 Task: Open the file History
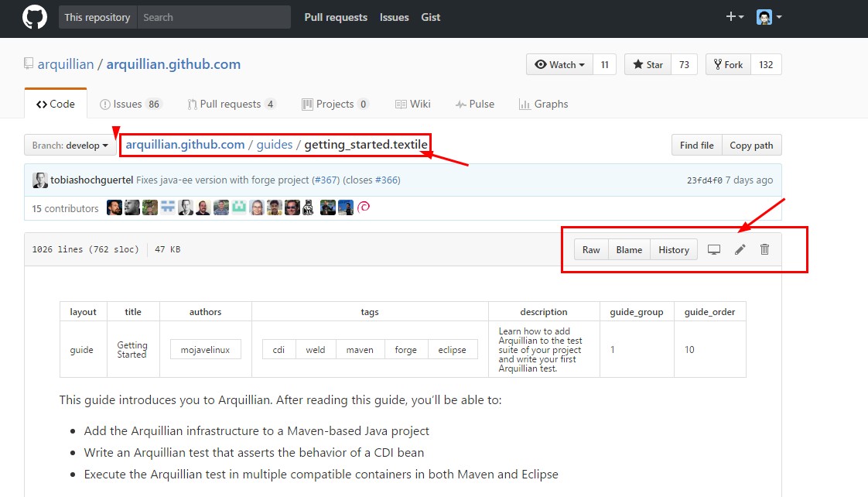[x=674, y=250]
